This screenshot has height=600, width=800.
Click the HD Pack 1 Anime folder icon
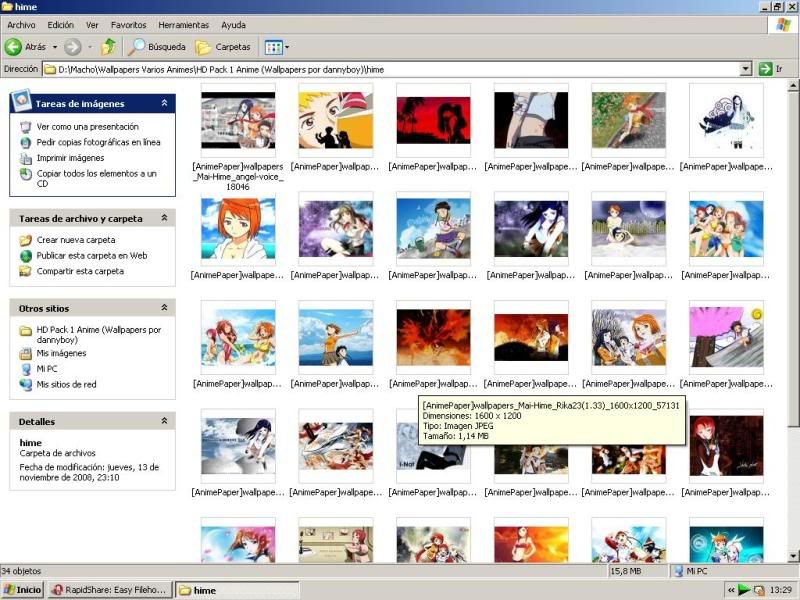[x=26, y=331]
